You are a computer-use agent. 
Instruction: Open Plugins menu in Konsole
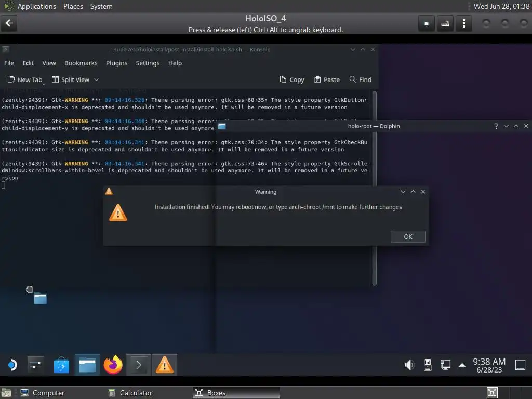point(116,63)
